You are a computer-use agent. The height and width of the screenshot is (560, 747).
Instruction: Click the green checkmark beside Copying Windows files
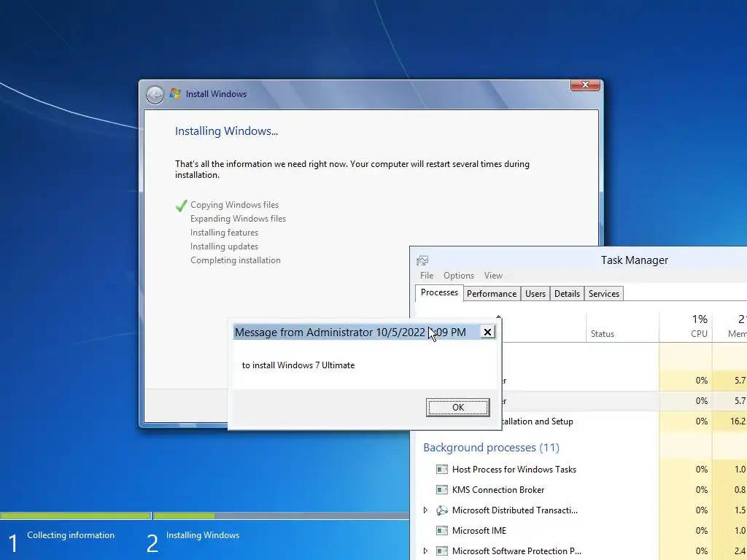point(182,205)
